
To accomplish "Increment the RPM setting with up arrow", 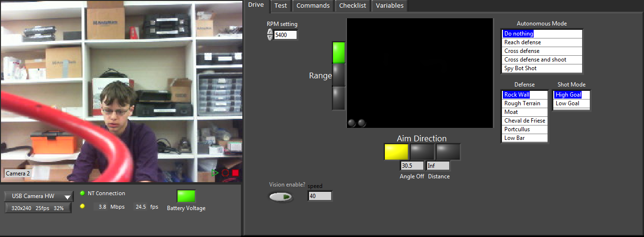I will click(x=270, y=32).
